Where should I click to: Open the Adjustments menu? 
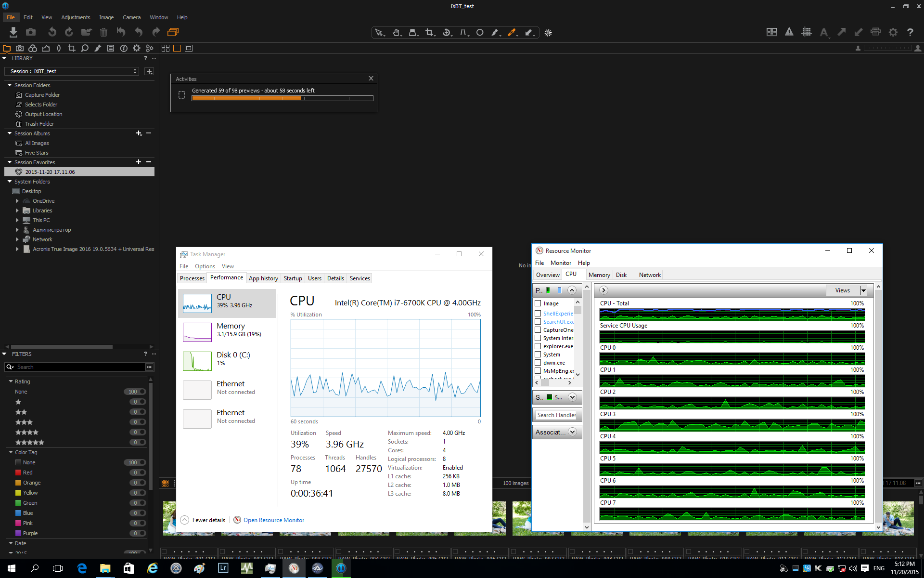[x=76, y=17]
